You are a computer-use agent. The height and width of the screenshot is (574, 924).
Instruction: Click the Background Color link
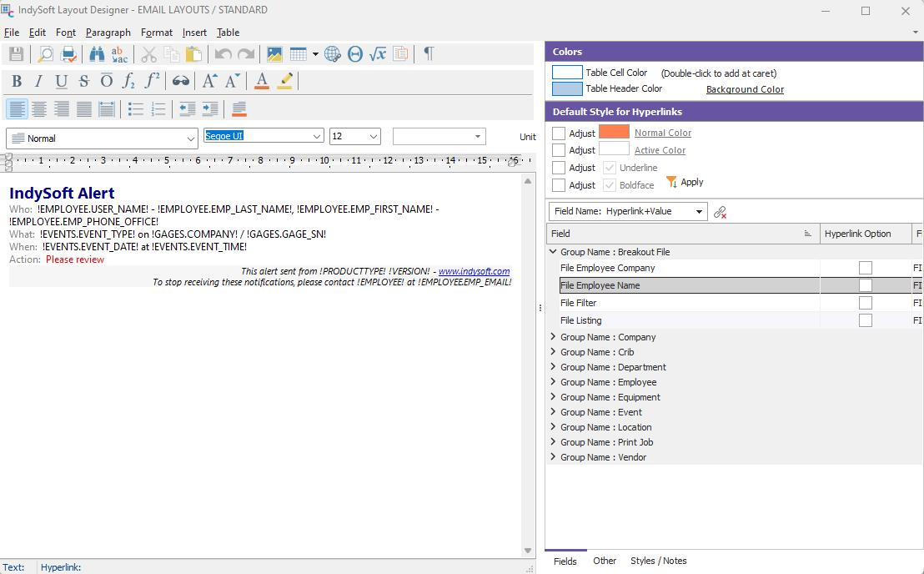coord(745,89)
